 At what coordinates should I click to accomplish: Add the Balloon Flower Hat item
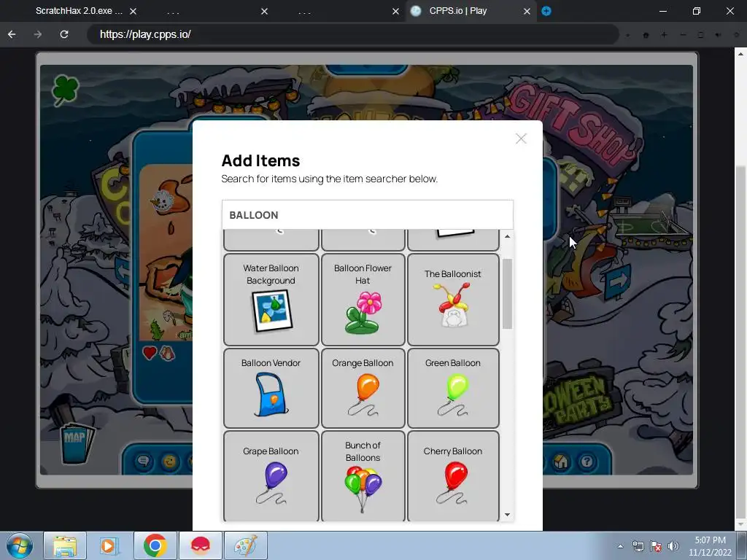tap(363, 299)
